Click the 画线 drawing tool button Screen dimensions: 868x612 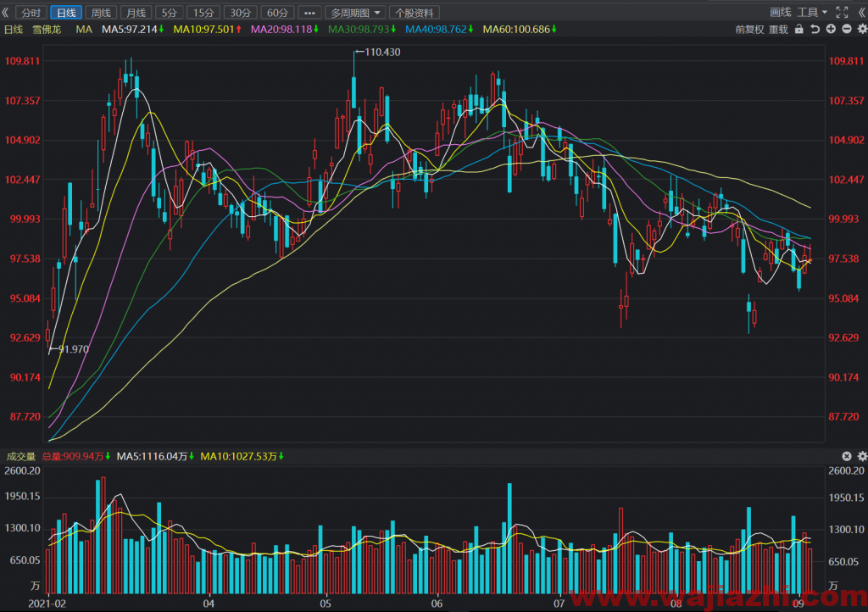click(780, 12)
